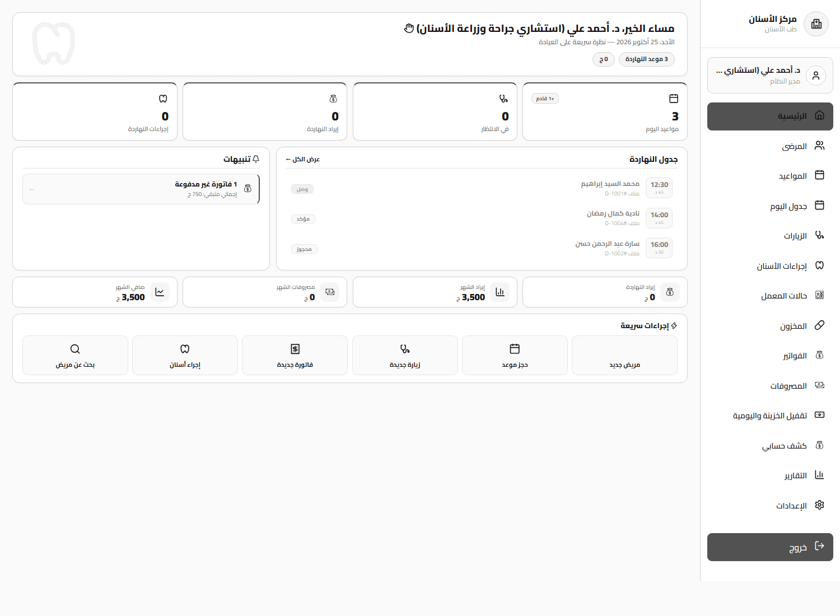This screenshot has width=840, height=616.
Task: Open the pill icon beside المخزون
Action: (x=819, y=325)
